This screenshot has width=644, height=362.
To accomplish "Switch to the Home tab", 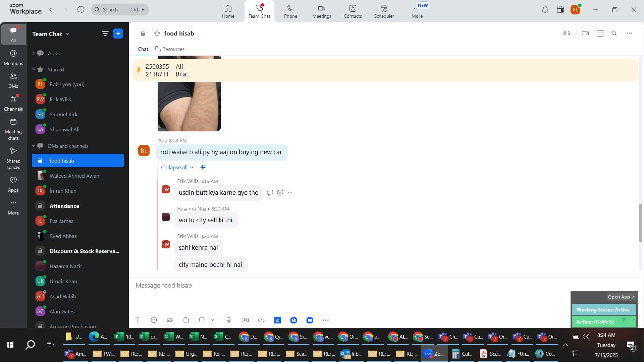I will (x=228, y=11).
